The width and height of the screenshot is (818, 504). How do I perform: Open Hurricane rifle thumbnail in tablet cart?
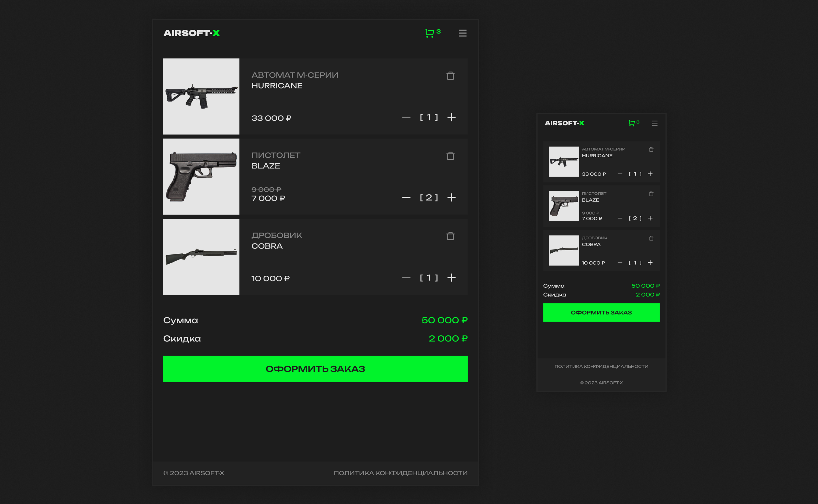(201, 96)
